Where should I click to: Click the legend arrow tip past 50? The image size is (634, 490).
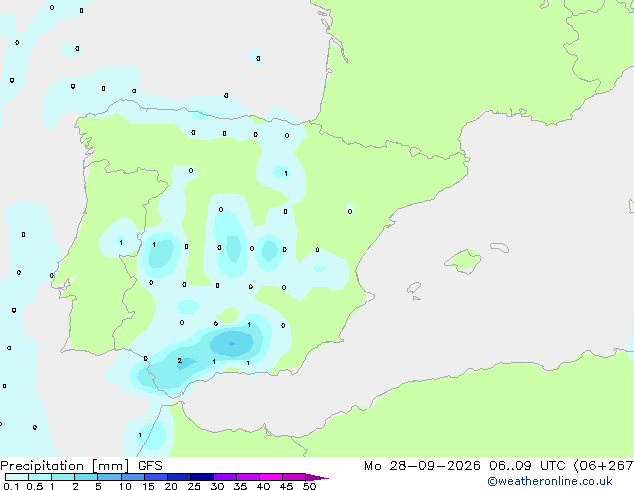317,477
